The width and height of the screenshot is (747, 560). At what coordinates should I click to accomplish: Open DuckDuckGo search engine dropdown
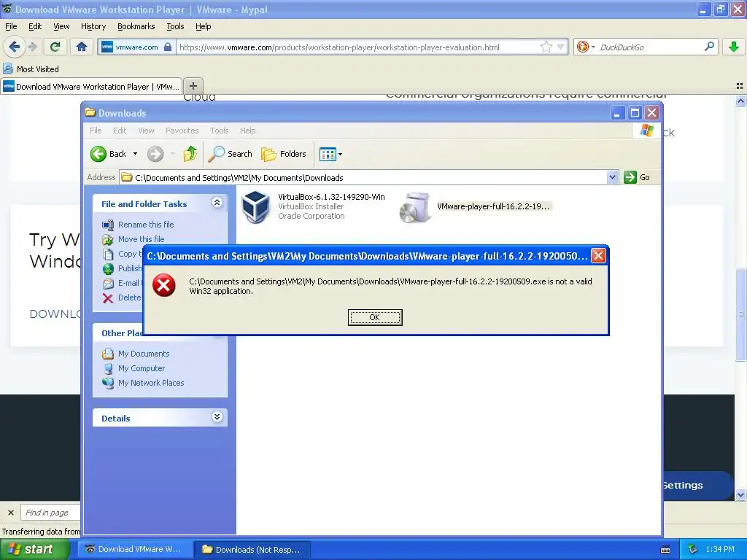pyautogui.click(x=586, y=47)
